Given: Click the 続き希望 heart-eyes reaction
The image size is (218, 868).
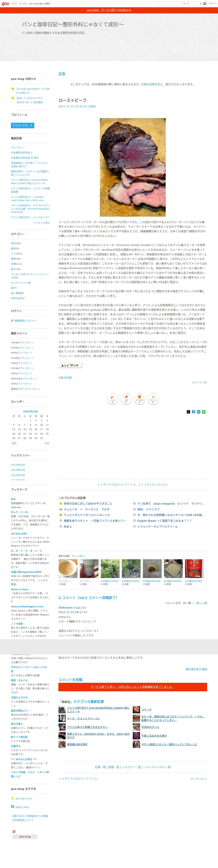Looking at the screenshot, I should tap(140, 399).
